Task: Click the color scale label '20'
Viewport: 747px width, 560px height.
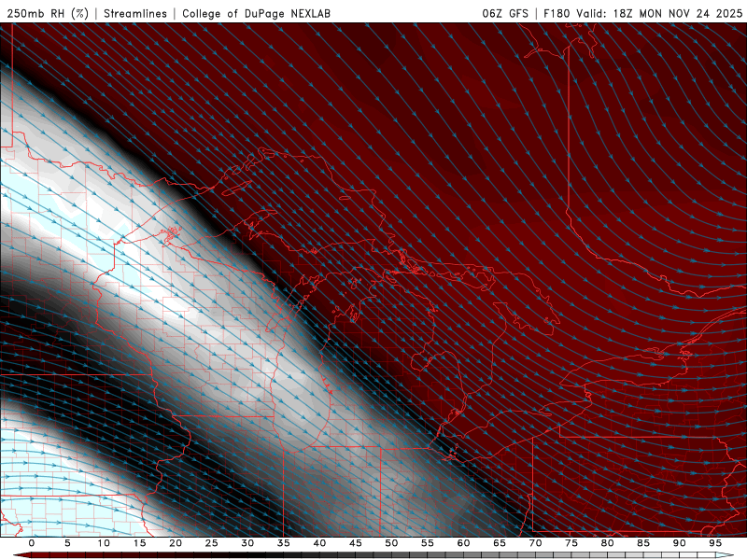Action: (x=176, y=543)
